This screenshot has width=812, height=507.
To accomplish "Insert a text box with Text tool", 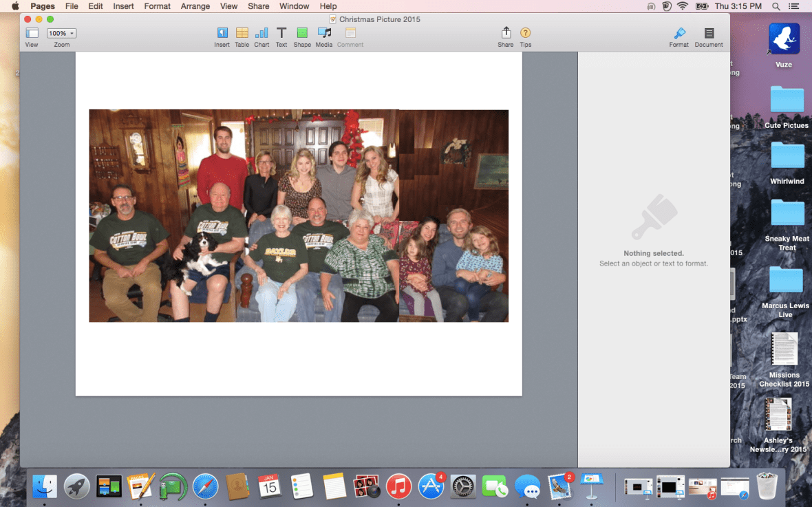I will click(281, 33).
